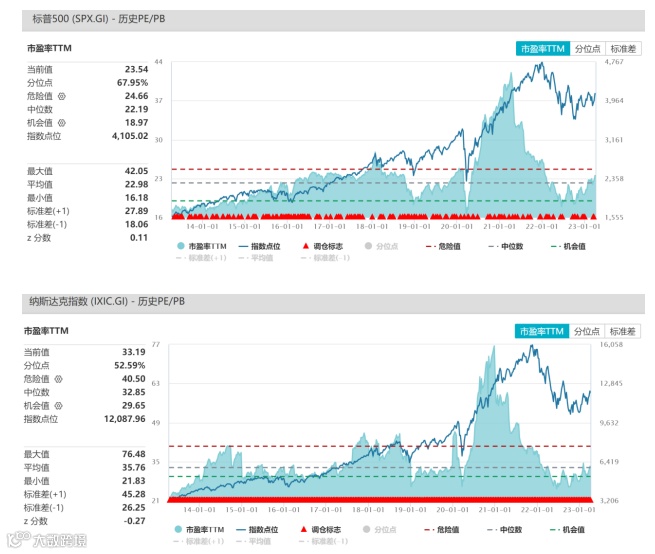Image resolution: width=655 pixels, height=554 pixels.
Task: Switch to 分位点 tab in 纳斯达克 chart
Action: tap(586, 332)
